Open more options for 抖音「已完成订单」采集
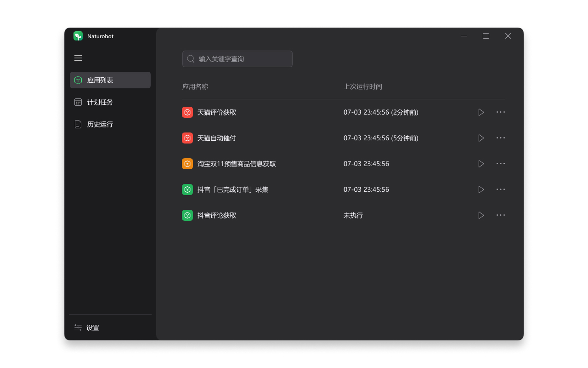This screenshot has width=588, height=368. (500, 190)
